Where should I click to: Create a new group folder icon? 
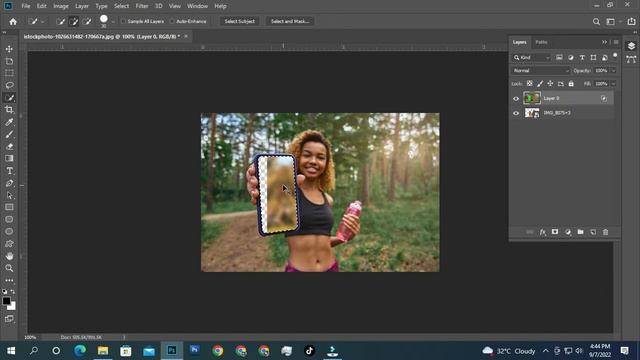[x=580, y=232]
